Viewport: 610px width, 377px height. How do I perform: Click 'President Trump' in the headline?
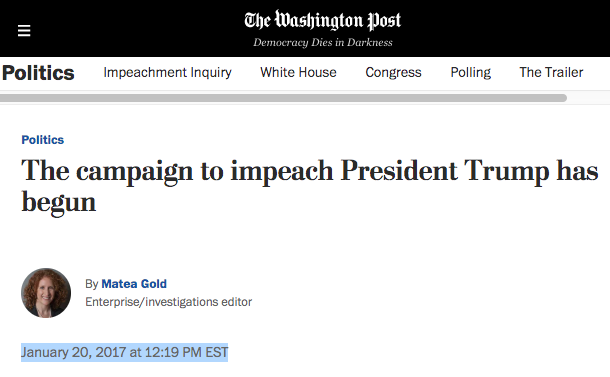coord(444,171)
